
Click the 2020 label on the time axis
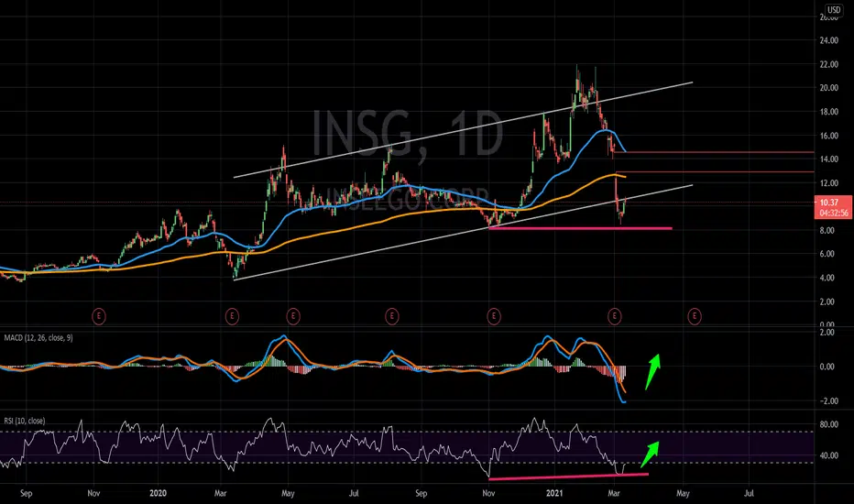[158, 493]
